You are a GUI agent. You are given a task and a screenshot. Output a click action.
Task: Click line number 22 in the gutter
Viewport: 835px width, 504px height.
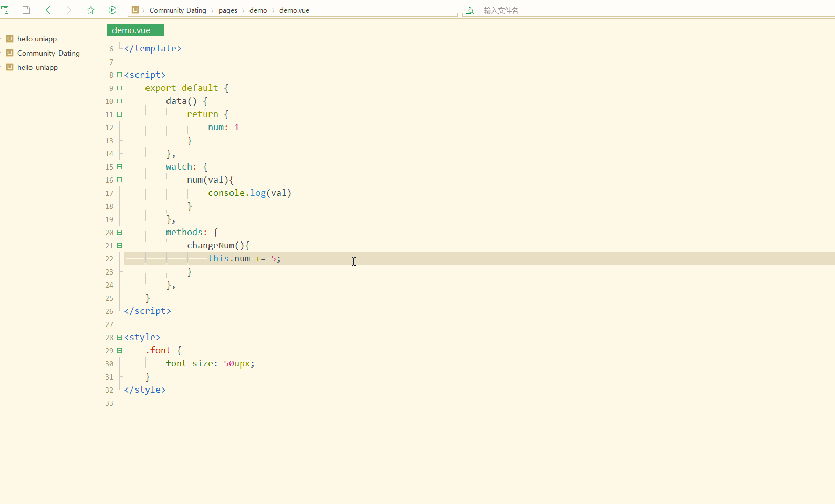click(109, 259)
